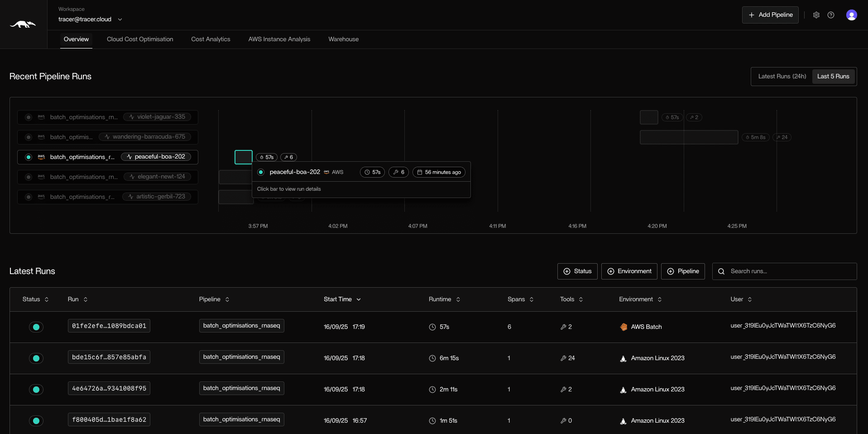The height and width of the screenshot is (434, 868).
Task: Select the violet-jaguar-335 run radio button
Action: tap(29, 117)
